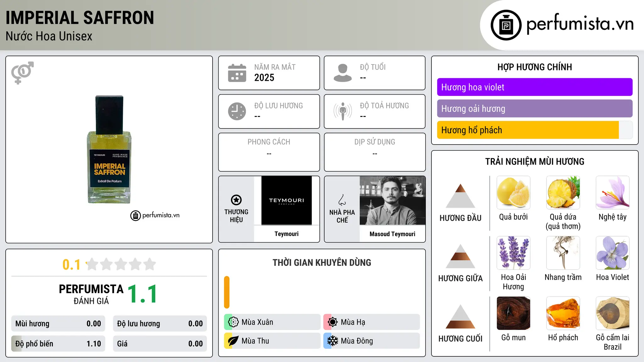Click the Trải nghiệm mùi hương heading
644x362 pixels.
(x=535, y=162)
